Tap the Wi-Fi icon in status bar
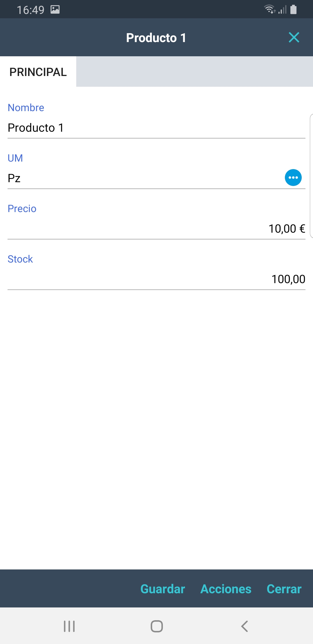 click(x=270, y=9)
